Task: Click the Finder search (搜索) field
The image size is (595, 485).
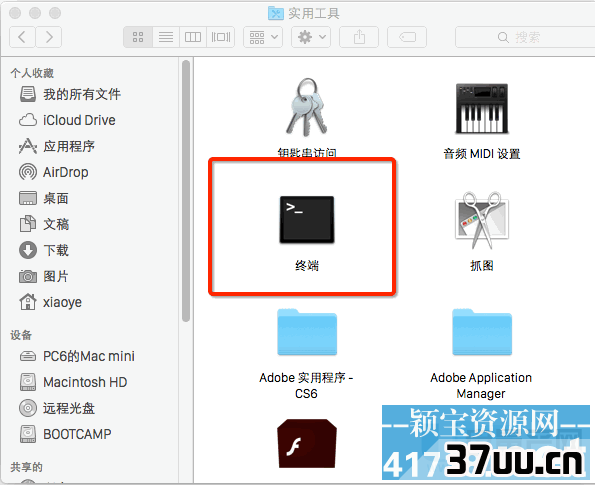Action: 525,37
